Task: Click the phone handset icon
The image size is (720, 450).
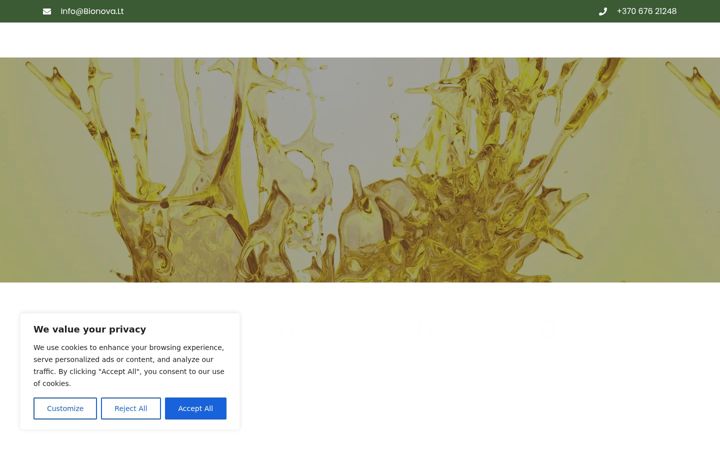Action: click(x=603, y=11)
